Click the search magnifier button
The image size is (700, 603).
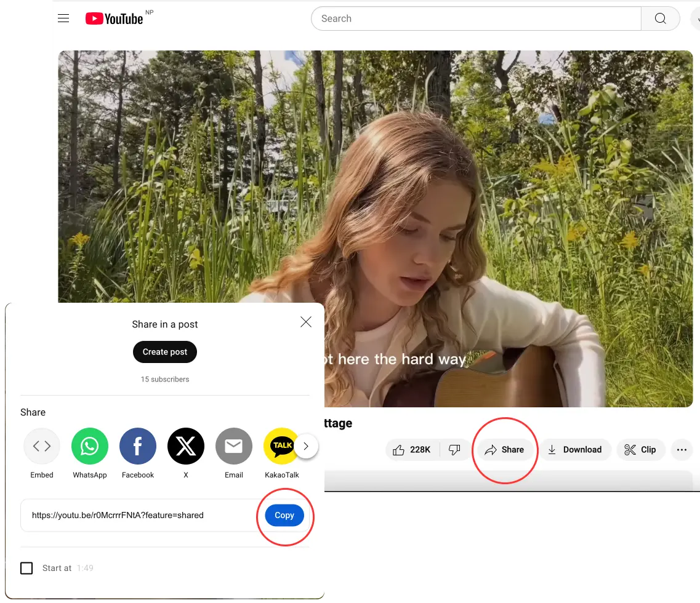660,18
